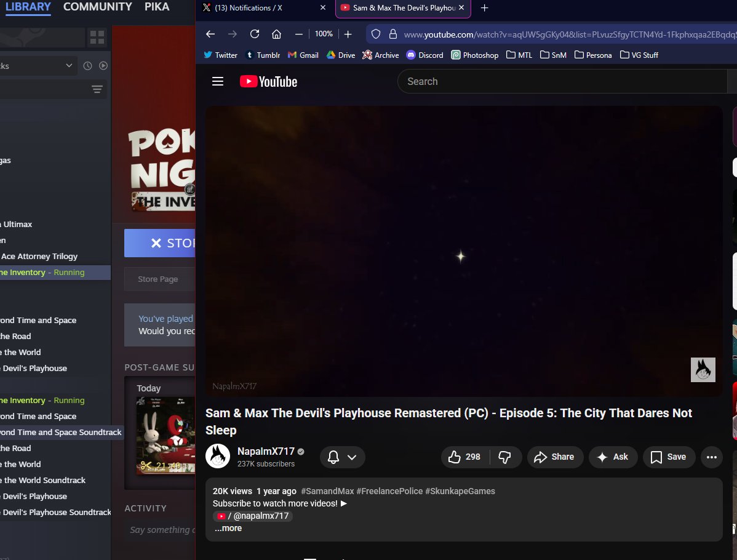
Task: Open Steam library filter dropdown
Action: tap(38, 66)
